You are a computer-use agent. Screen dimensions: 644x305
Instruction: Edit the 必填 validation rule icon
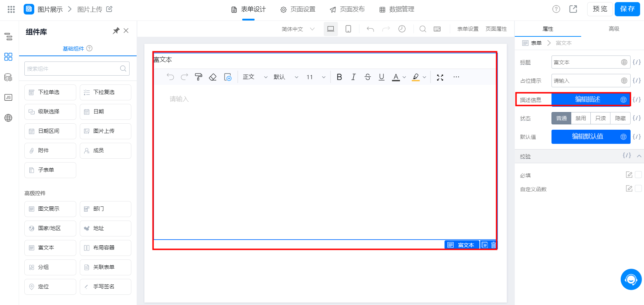pyautogui.click(x=629, y=175)
